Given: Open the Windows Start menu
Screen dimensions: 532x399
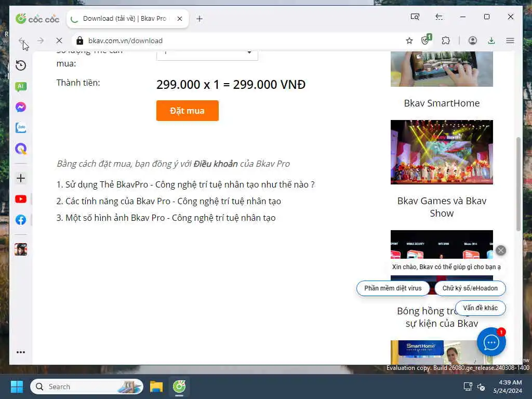Looking at the screenshot, I should coord(17,387).
